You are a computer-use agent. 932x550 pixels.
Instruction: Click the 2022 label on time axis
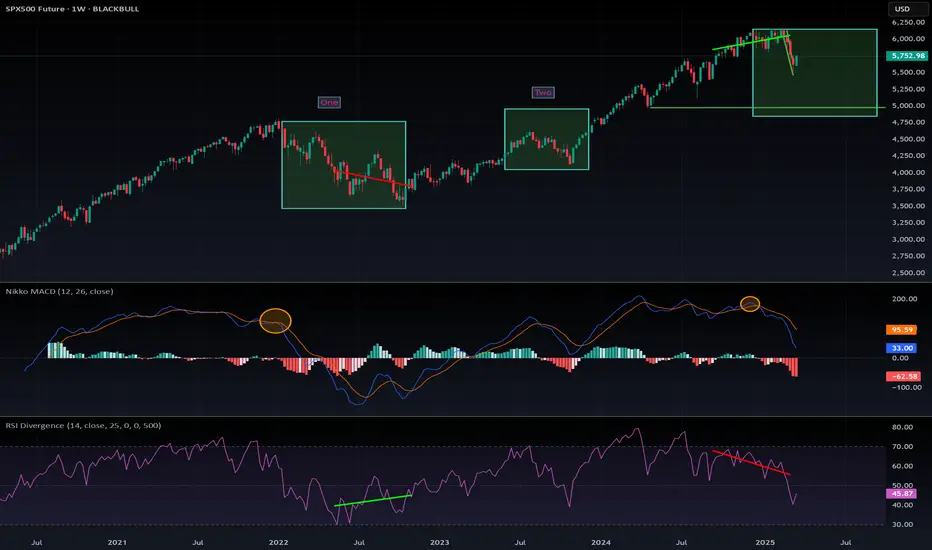point(278,542)
